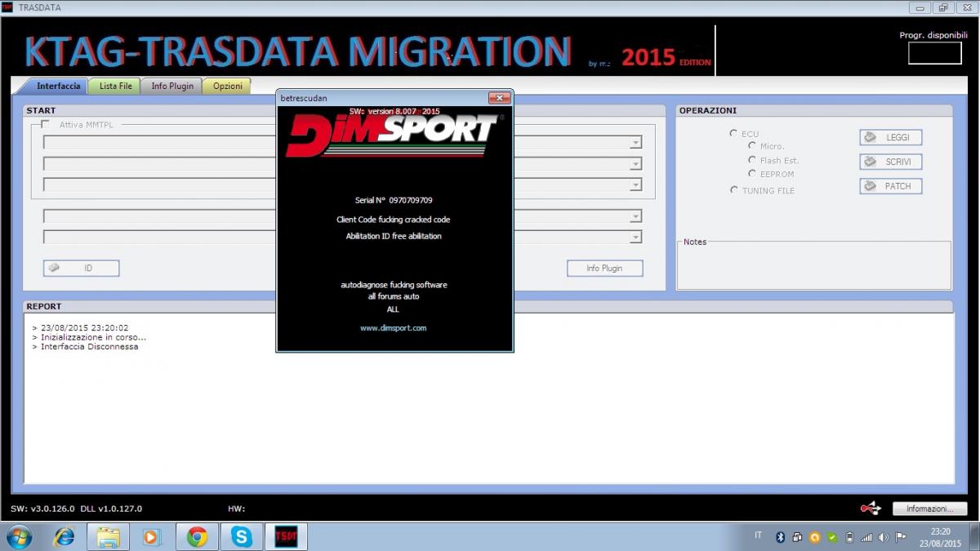This screenshot has width=980, height=551.
Task: Expand the first MMTPL dropdown arrow
Action: coord(635,143)
